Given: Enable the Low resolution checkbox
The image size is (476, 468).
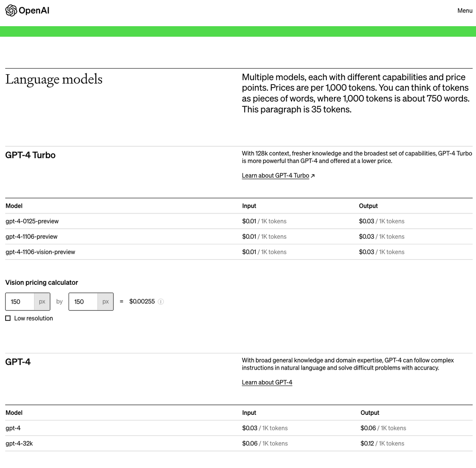Looking at the screenshot, I should [x=8, y=318].
